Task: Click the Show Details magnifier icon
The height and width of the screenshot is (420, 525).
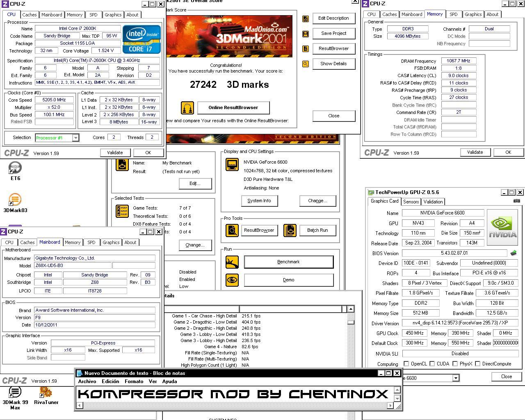Action: coord(306,64)
